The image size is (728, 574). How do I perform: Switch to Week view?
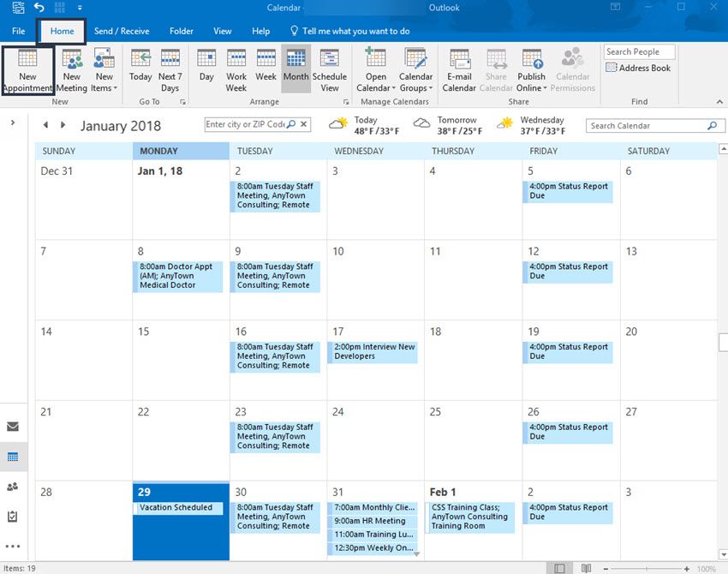coord(266,66)
